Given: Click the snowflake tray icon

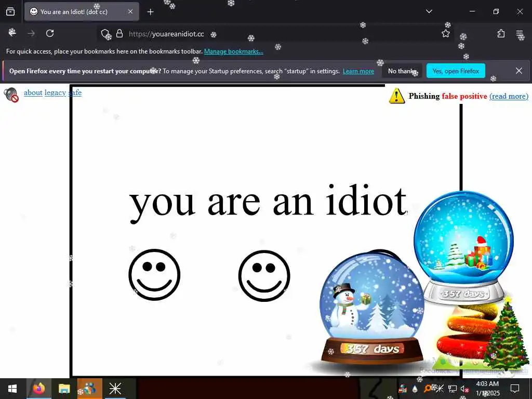Looking at the screenshot, I should click(x=440, y=389).
